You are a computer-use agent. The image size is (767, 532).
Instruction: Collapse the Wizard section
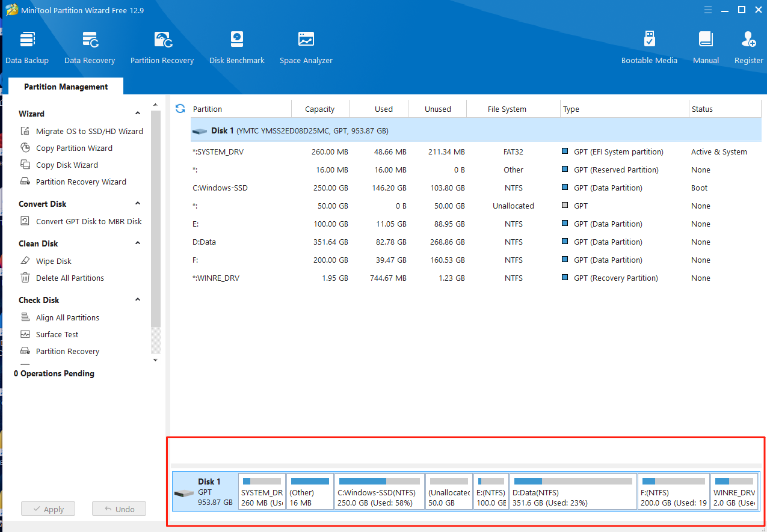tap(138, 114)
